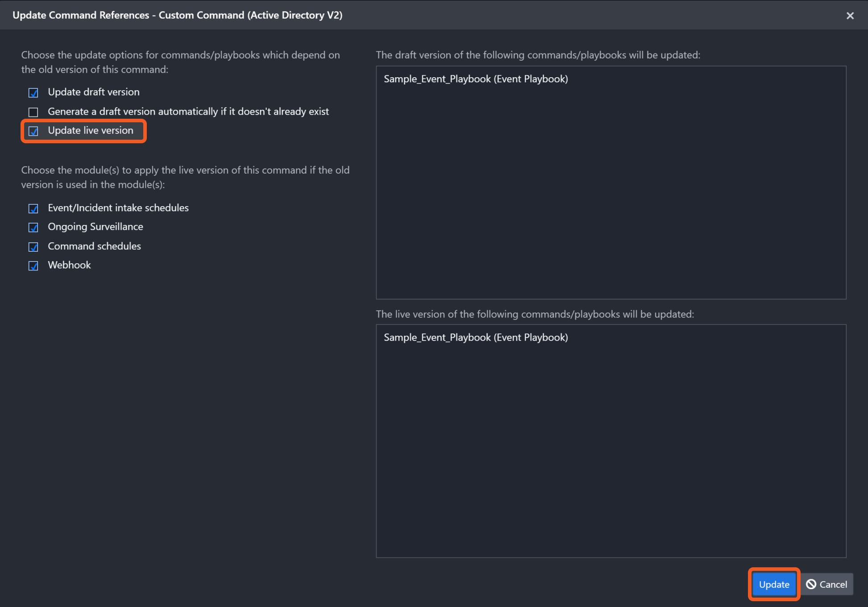Image resolution: width=868 pixels, height=607 pixels.
Task: Click the circle-slash icon on Cancel
Action: 811,584
